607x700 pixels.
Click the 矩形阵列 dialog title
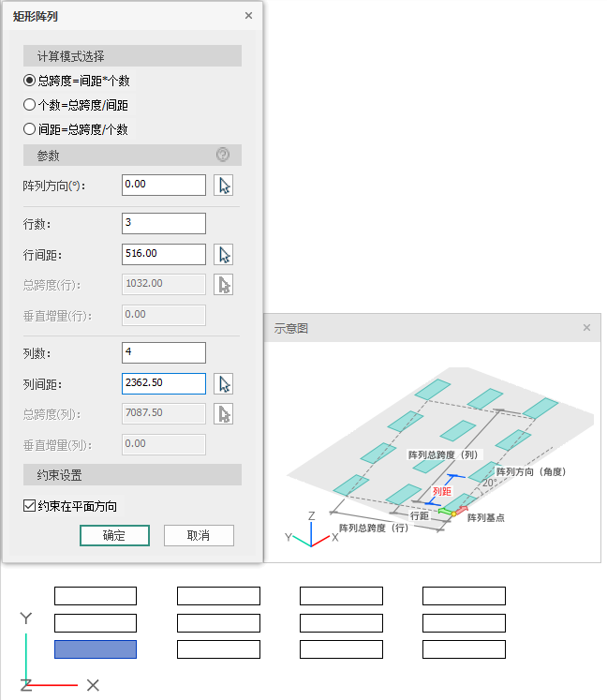36,17
